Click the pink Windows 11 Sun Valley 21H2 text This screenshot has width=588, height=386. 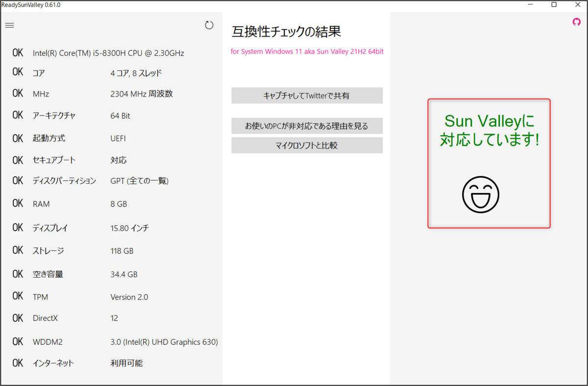(307, 51)
